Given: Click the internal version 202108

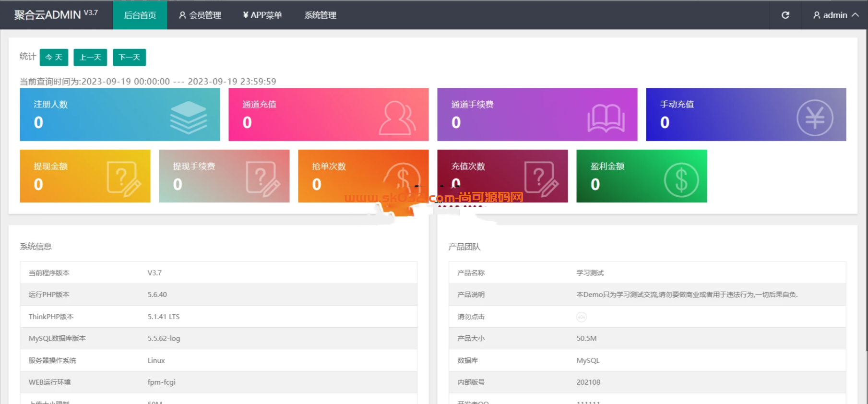Looking at the screenshot, I should coord(588,382).
